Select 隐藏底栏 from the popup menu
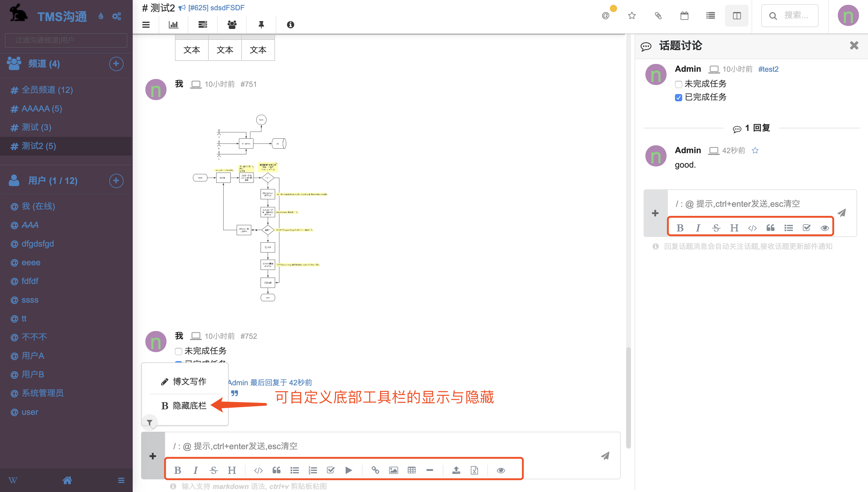Screen dimensions: 868x492 [185, 405]
